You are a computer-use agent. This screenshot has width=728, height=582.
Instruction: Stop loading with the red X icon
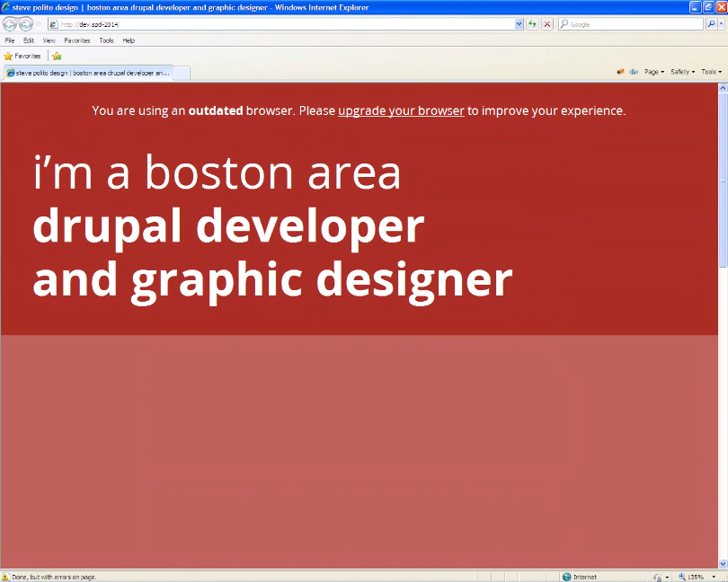pos(547,24)
